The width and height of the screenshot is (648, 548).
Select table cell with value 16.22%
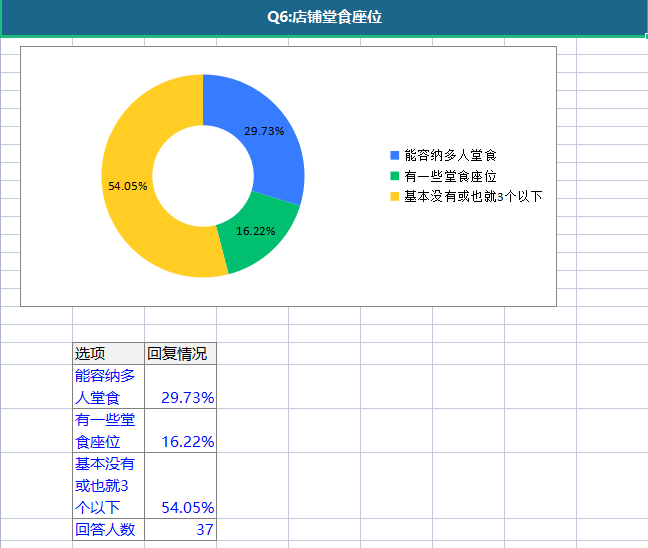[180, 431]
